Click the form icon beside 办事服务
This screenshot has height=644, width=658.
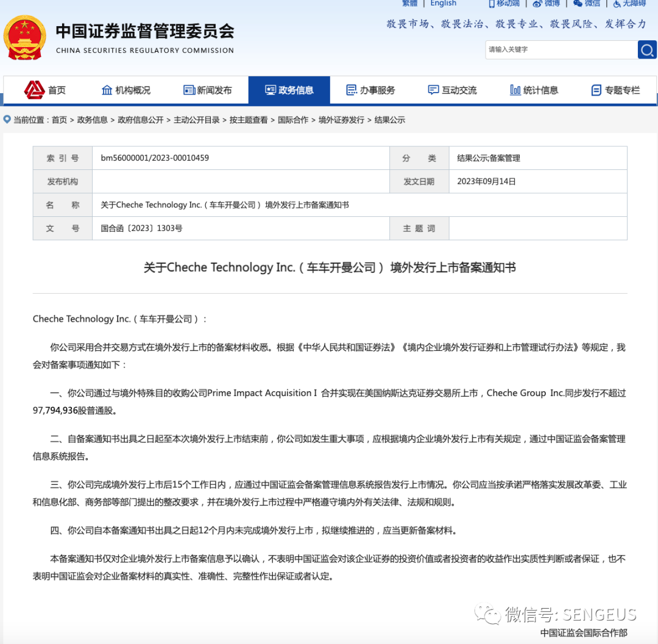pyautogui.click(x=352, y=90)
